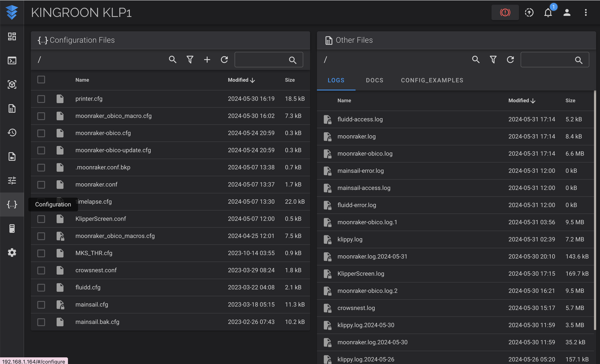Open the Console sidebar icon
The image size is (600, 364).
(x=12, y=60)
